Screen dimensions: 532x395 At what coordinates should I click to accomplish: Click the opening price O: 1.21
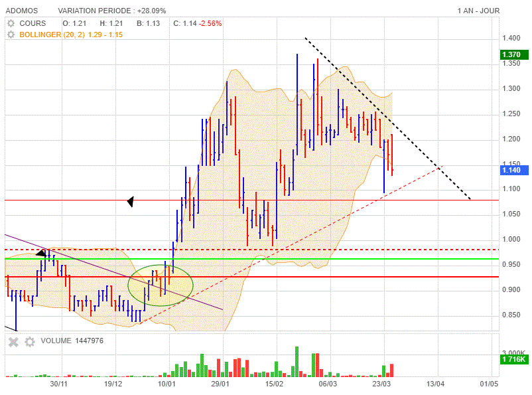pos(74,23)
